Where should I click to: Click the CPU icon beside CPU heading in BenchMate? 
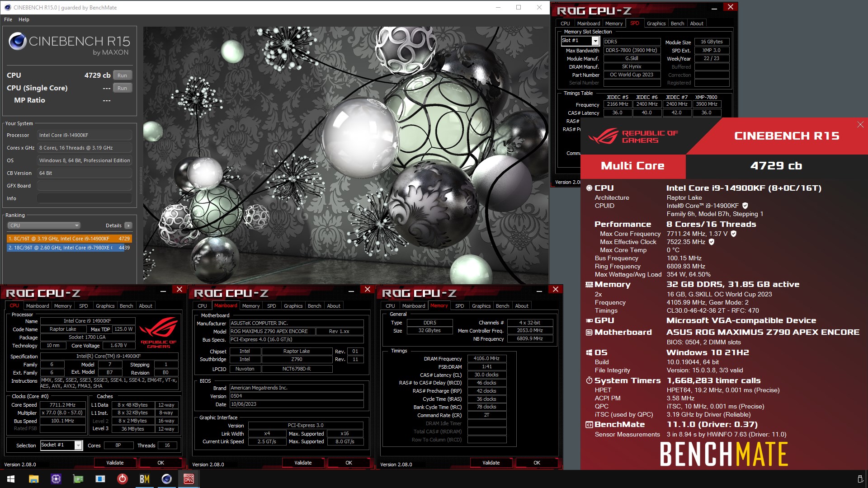coord(589,188)
